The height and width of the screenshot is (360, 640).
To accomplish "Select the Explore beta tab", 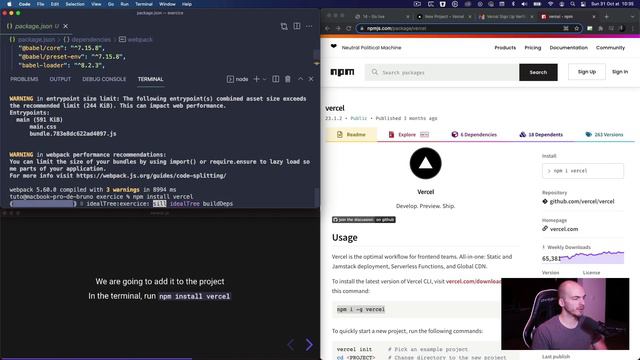I will point(409,134).
